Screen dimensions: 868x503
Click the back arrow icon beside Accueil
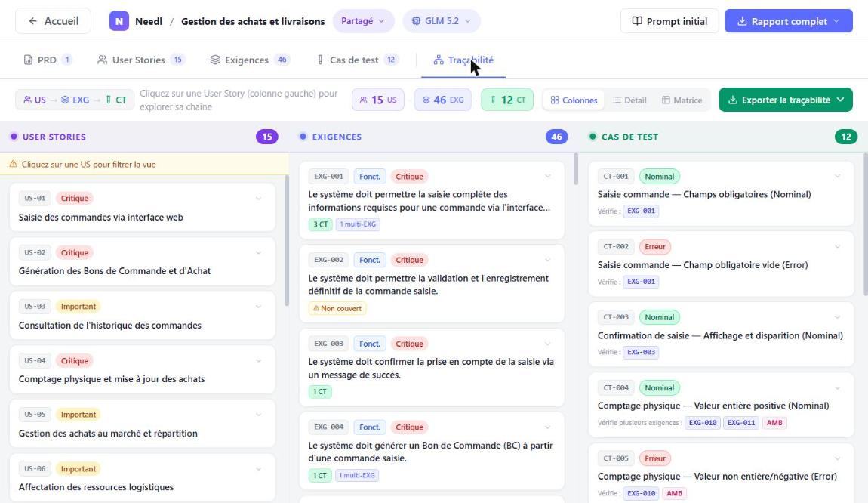(32, 21)
